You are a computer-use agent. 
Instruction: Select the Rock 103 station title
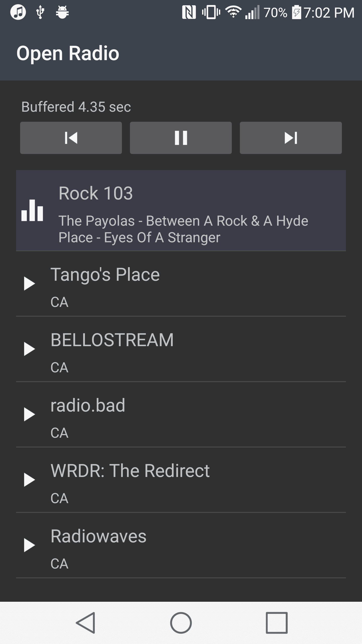coord(96,193)
